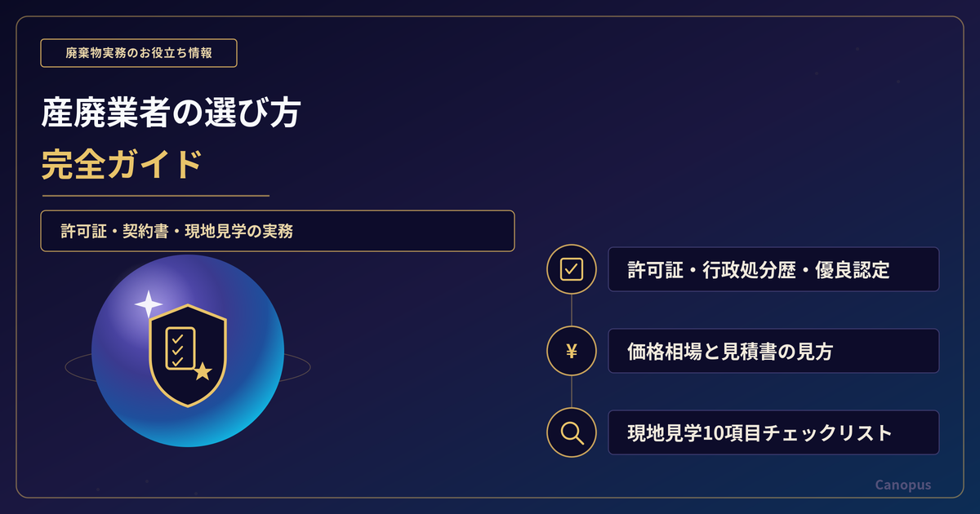Screen dimensions: 980x514
Task: Click the checklist document inside the shield
Action: coord(180,348)
